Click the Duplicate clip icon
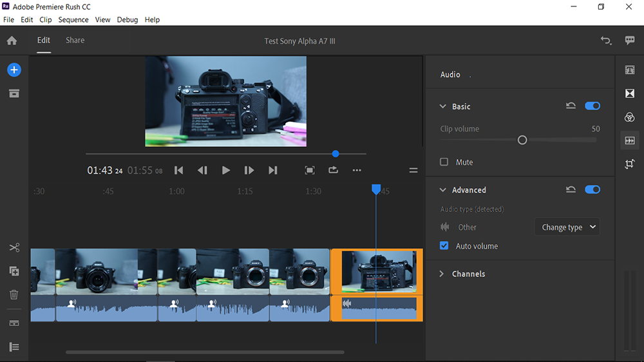644x362 pixels. [x=14, y=271]
